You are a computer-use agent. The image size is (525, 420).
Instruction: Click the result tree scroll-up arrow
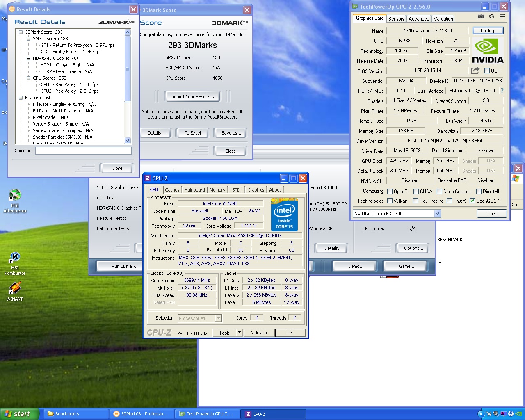127,32
